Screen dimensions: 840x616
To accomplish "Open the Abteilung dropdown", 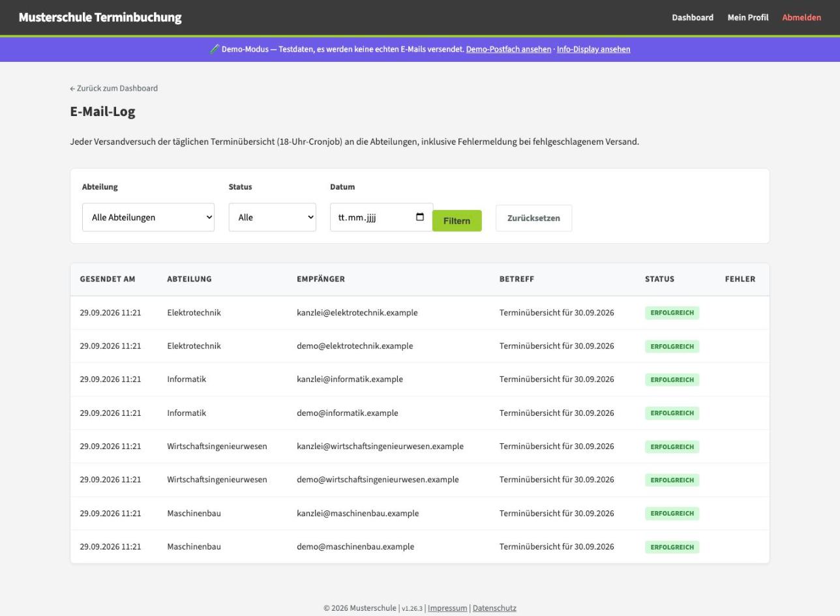I will click(x=148, y=217).
